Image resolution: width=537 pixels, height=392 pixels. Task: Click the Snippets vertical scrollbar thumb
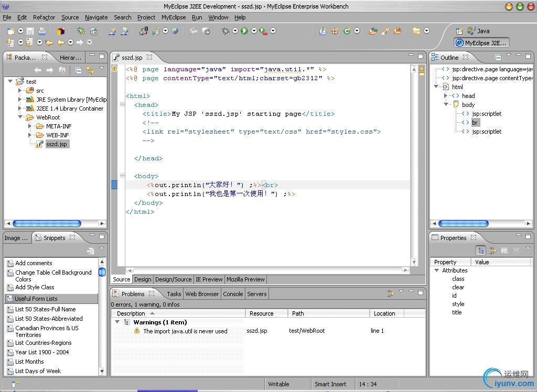(102, 272)
